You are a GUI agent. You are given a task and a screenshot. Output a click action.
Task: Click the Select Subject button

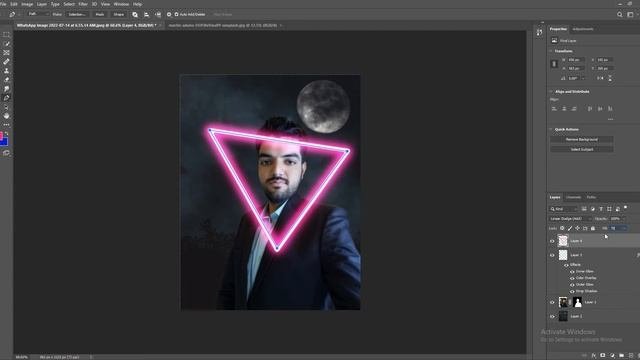pos(582,149)
